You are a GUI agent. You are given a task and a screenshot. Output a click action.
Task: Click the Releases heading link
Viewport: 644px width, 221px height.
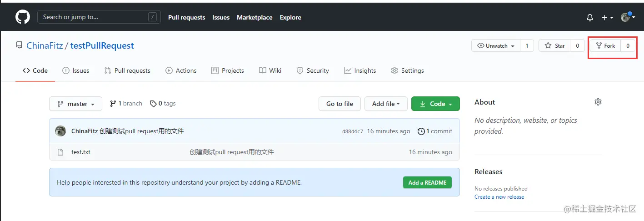tap(489, 172)
